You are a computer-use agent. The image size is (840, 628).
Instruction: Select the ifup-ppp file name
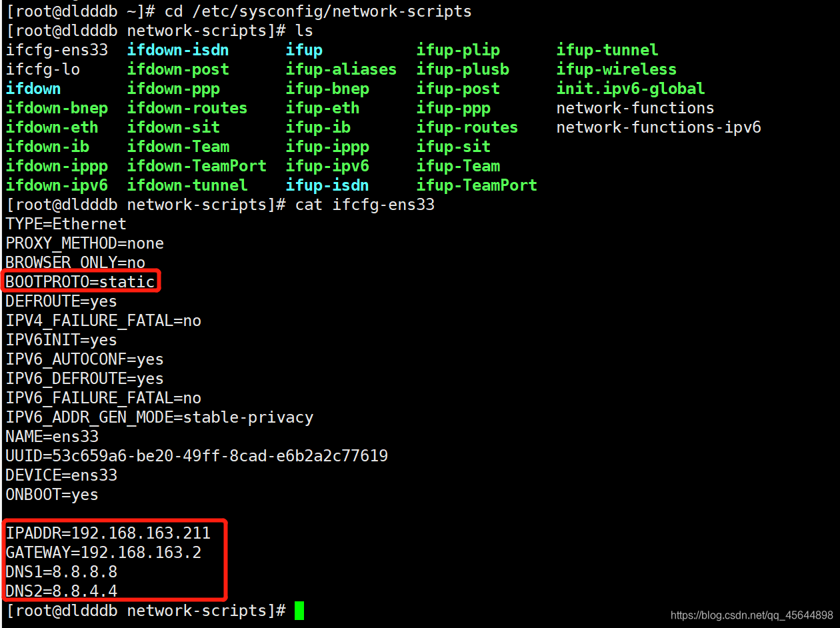(453, 108)
